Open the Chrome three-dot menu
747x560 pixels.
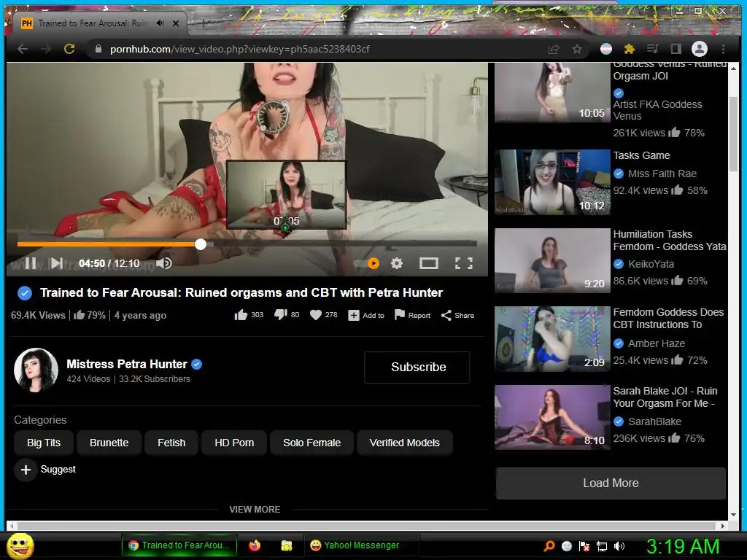click(723, 49)
